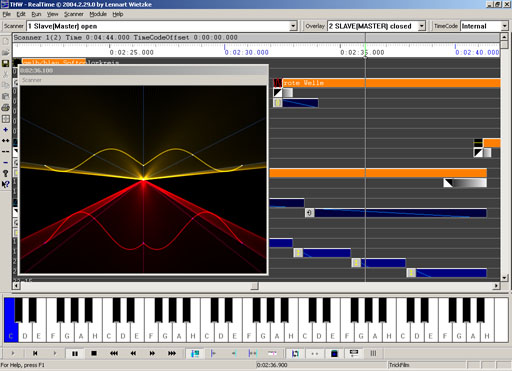The height and width of the screenshot is (371, 512).
Task: Open the Run menu
Action: [x=36, y=14]
